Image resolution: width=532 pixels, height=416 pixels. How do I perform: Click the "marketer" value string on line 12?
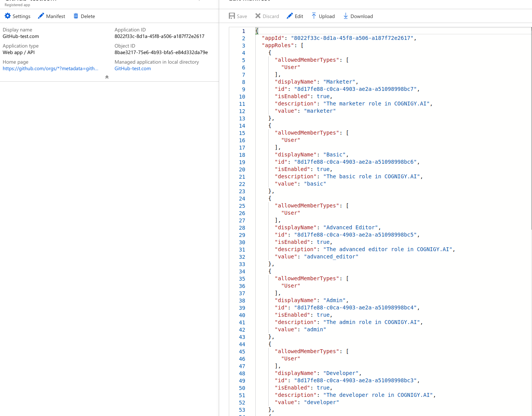click(320, 111)
